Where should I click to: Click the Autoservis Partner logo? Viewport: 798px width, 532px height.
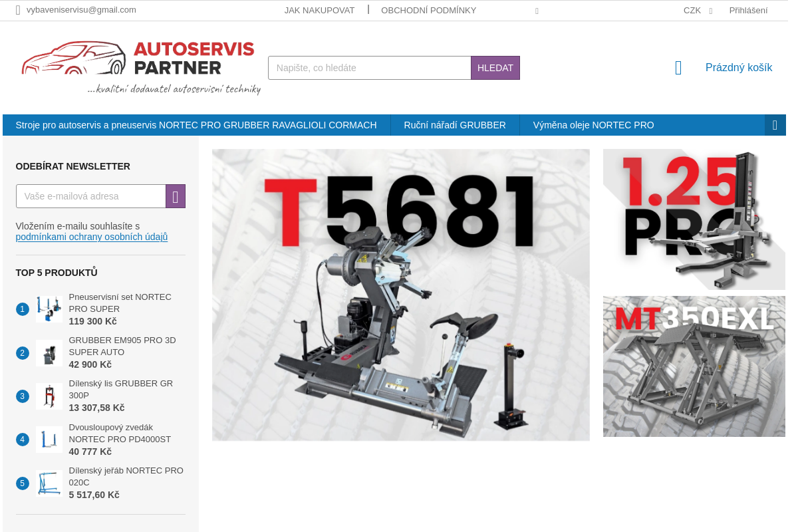coord(141,67)
